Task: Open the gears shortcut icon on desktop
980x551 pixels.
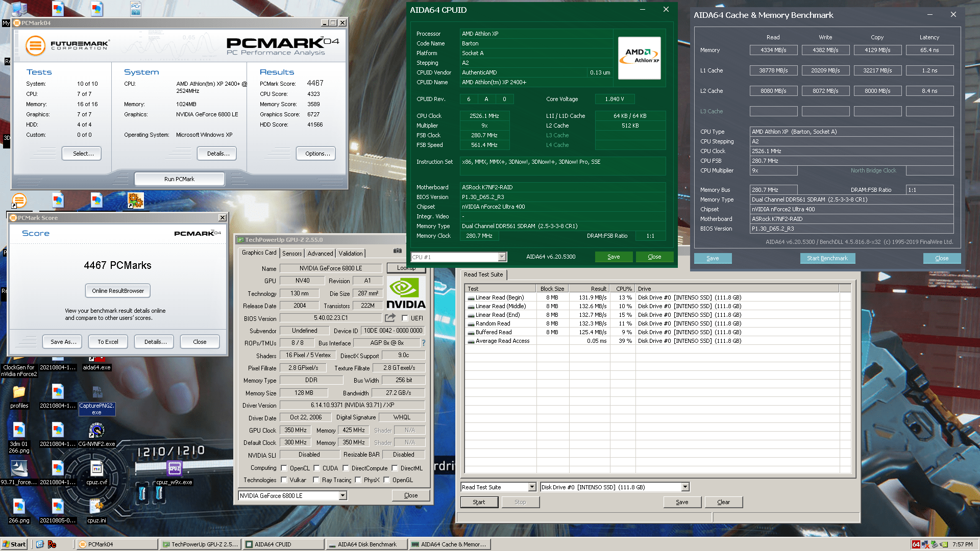Action: pos(135,201)
